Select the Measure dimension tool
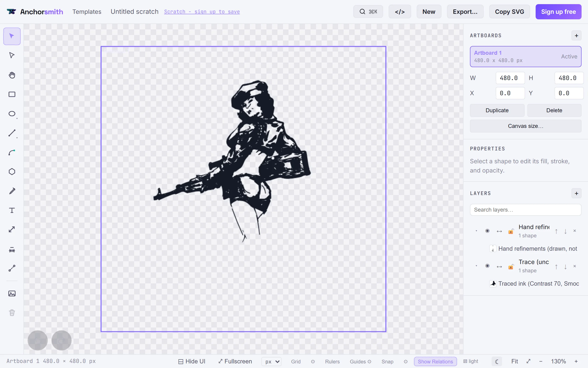 [12, 250]
